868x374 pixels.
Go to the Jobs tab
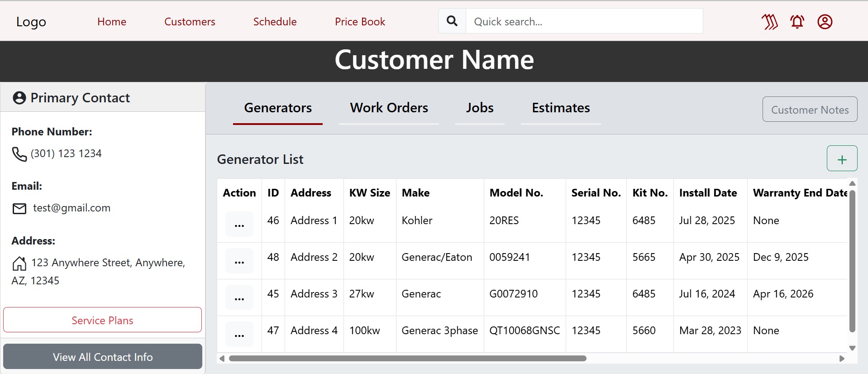tap(480, 108)
